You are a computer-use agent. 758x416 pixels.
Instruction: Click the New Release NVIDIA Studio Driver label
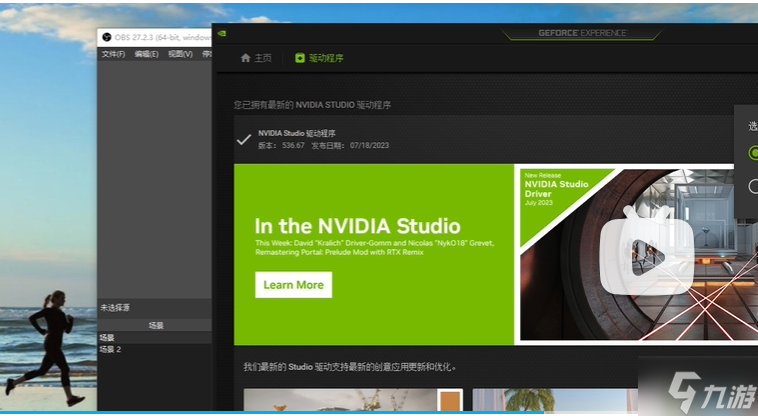point(556,188)
